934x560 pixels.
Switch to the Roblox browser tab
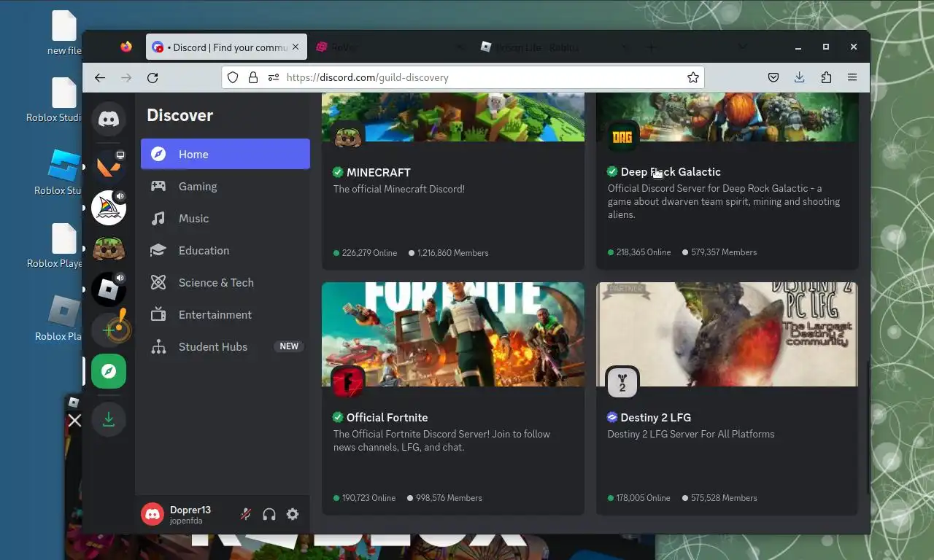pyautogui.click(x=553, y=47)
